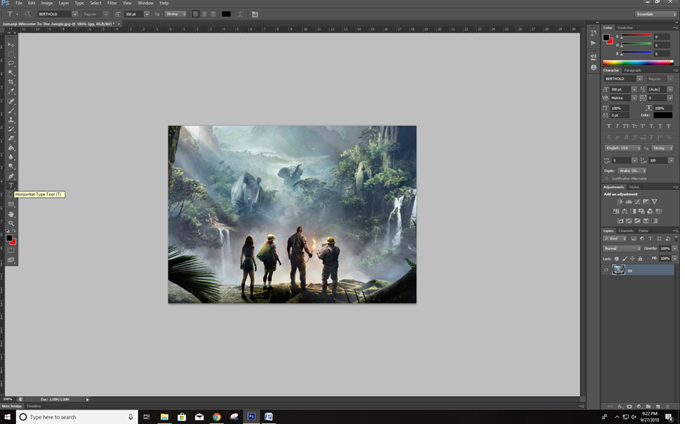The width and height of the screenshot is (685, 426).
Task: Toggle Faux Bold in Character panel
Action: click(x=609, y=126)
